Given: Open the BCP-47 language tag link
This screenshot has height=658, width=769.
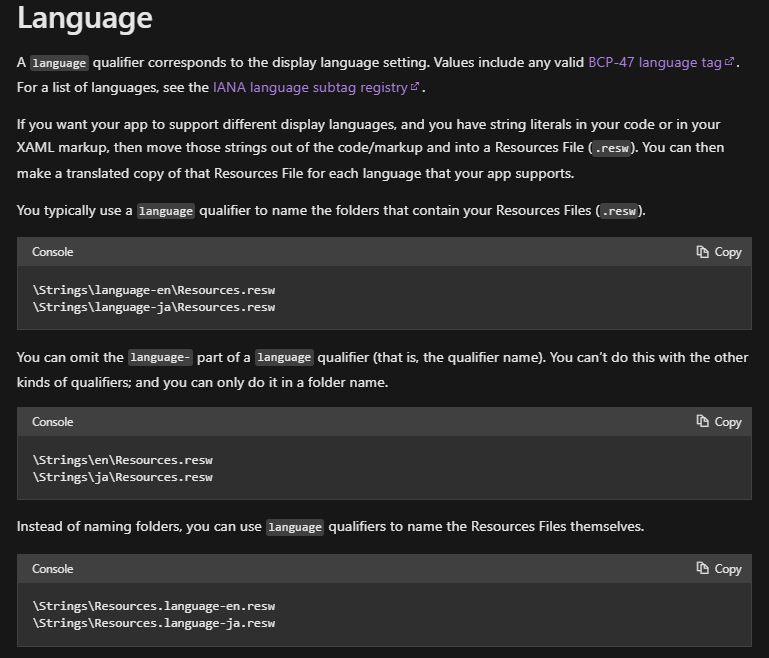Looking at the screenshot, I should pyautogui.click(x=655, y=63).
